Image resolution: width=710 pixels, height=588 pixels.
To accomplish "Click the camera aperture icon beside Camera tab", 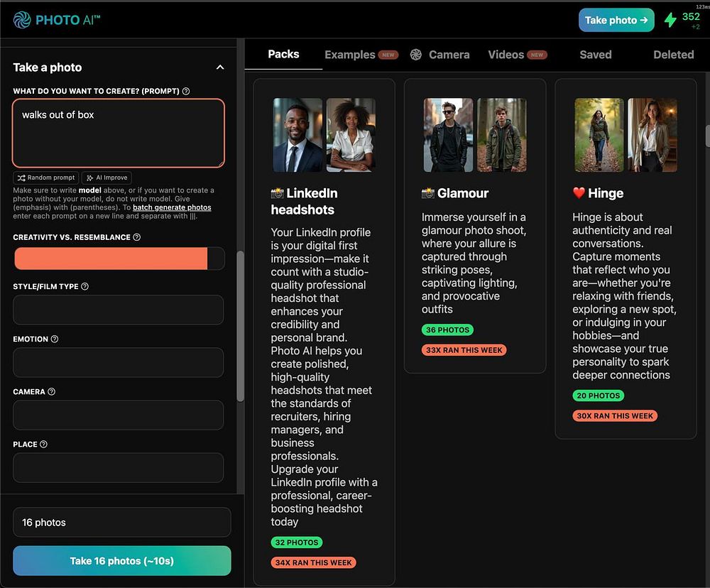I will (x=415, y=55).
